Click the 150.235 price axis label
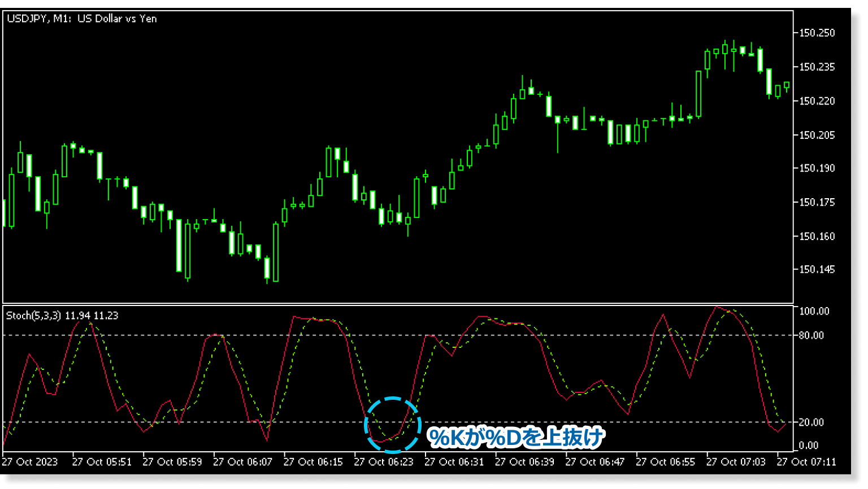Image resolution: width=868 pixels, height=489 pixels. click(x=817, y=67)
